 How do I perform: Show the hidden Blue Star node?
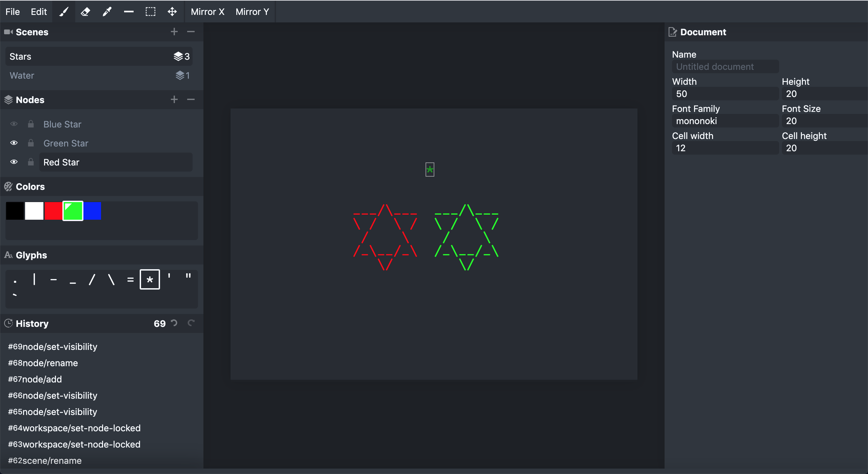[x=14, y=124]
